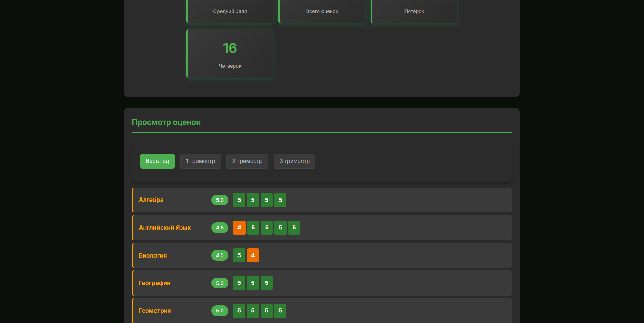Select the Биология subject name
The width and height of the screenshot is (644, 323).
pyautogui.click(x=153, y=255)
